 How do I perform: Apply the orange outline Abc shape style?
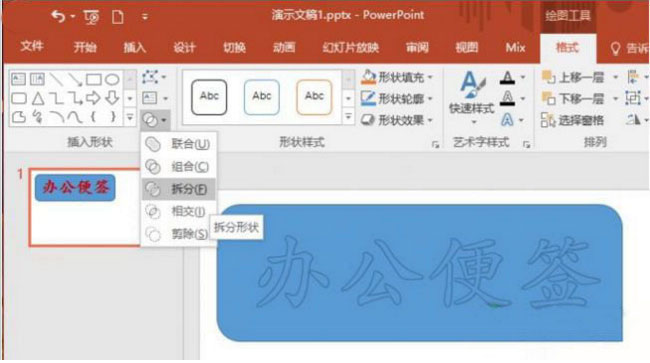pyautogui.click(x=314, y=97)
